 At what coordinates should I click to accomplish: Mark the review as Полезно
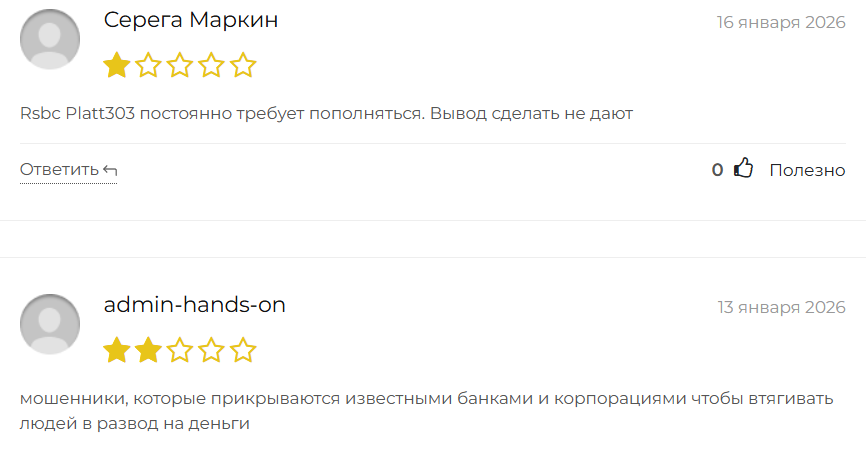tap(807, 170)
